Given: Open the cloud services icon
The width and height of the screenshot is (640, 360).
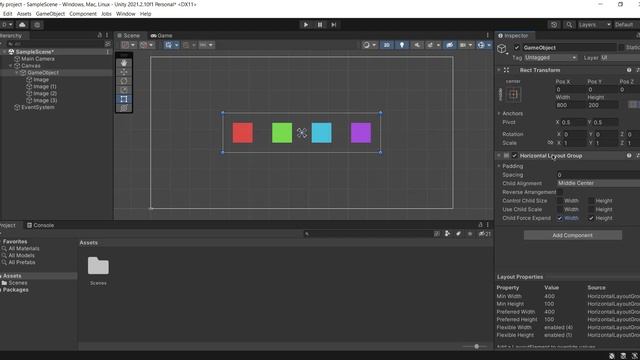Looking at the screenshot, I should click(x=22, y=24).
